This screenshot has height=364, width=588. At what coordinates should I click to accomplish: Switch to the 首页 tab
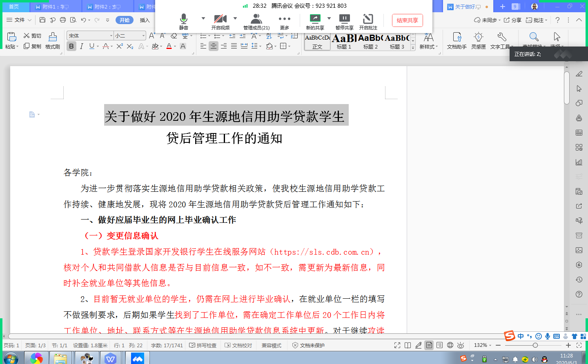pyautogui.click(x=14, y=7)
